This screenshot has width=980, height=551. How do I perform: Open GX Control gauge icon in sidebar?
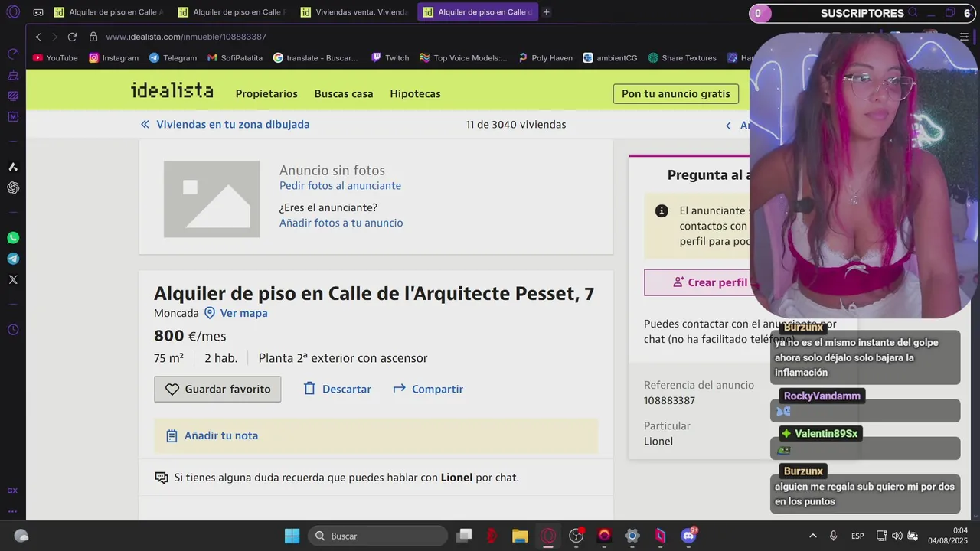click(13, 54)
